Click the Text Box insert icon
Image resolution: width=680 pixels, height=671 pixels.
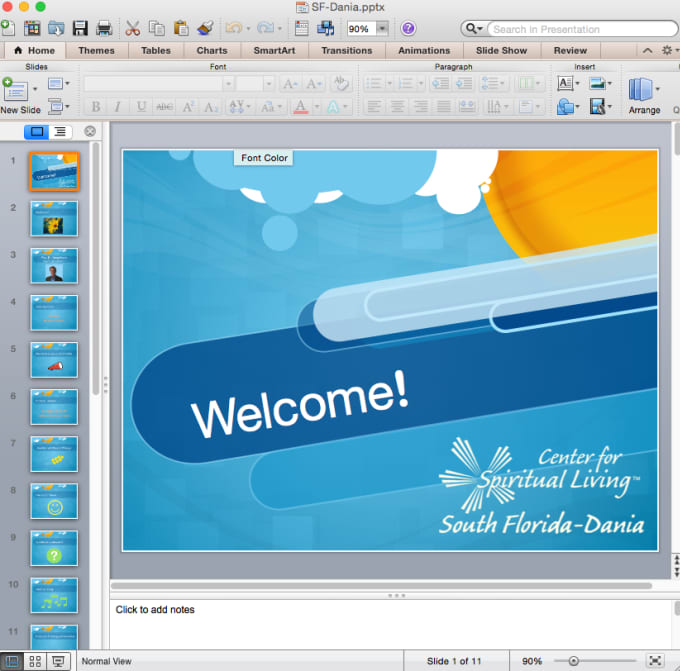[565, 83]
